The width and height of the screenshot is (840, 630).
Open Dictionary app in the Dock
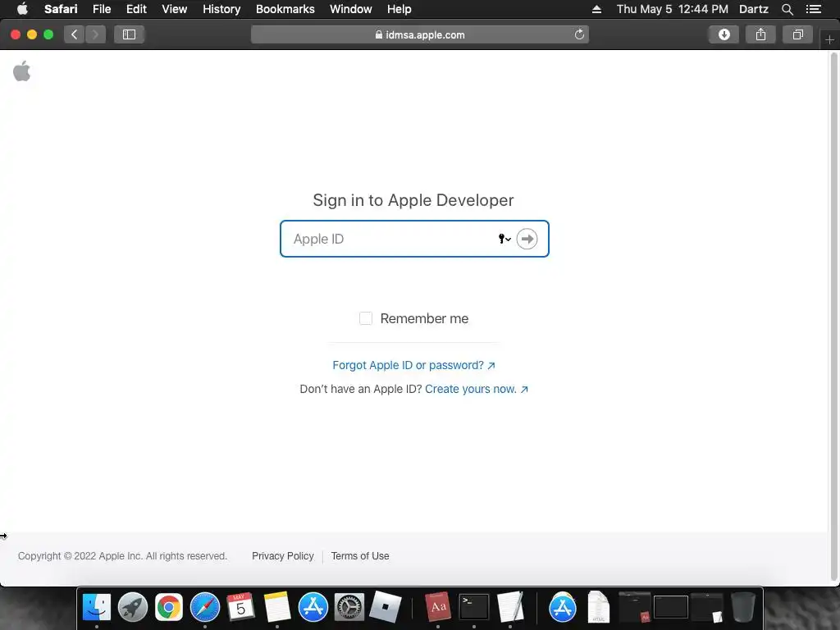pos(438,607)
